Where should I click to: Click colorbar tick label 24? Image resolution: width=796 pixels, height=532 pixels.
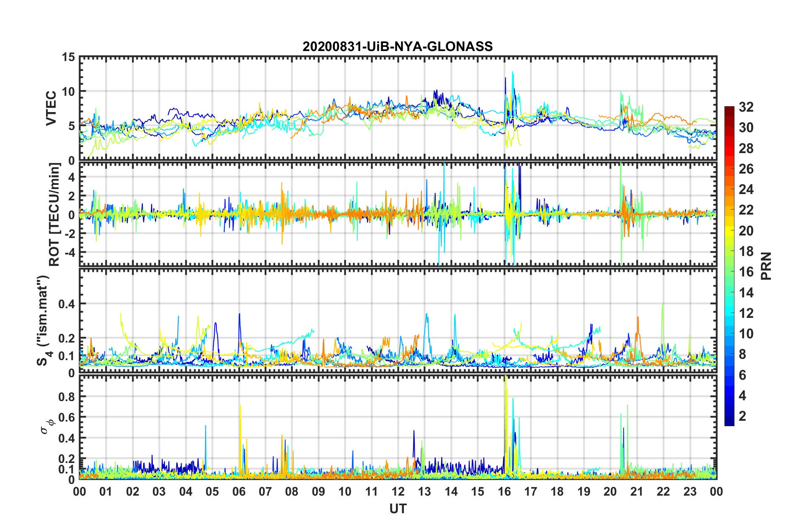(746, 189)
